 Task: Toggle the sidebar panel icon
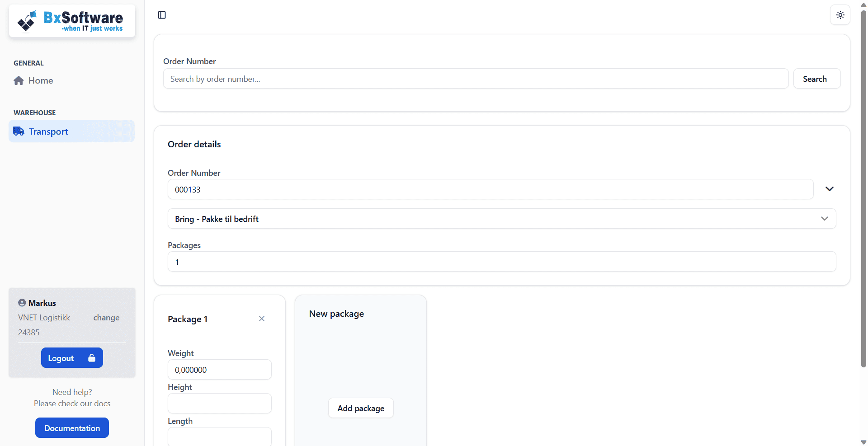tap(162, 15)
